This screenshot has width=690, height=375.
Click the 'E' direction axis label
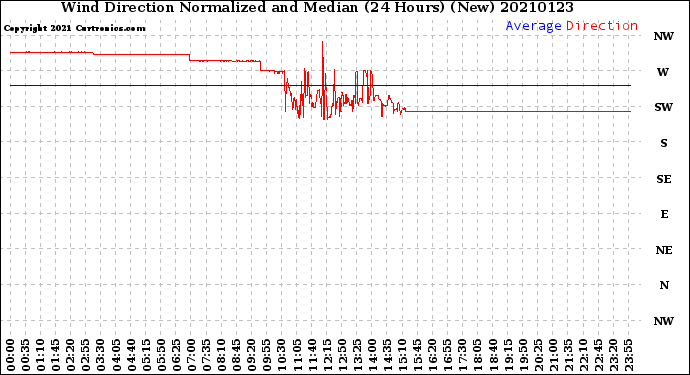664,214
